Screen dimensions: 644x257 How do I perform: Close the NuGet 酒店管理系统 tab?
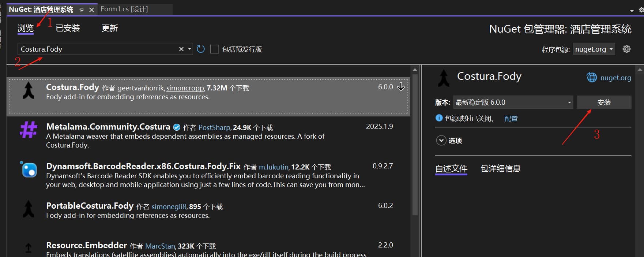point(91,10)
